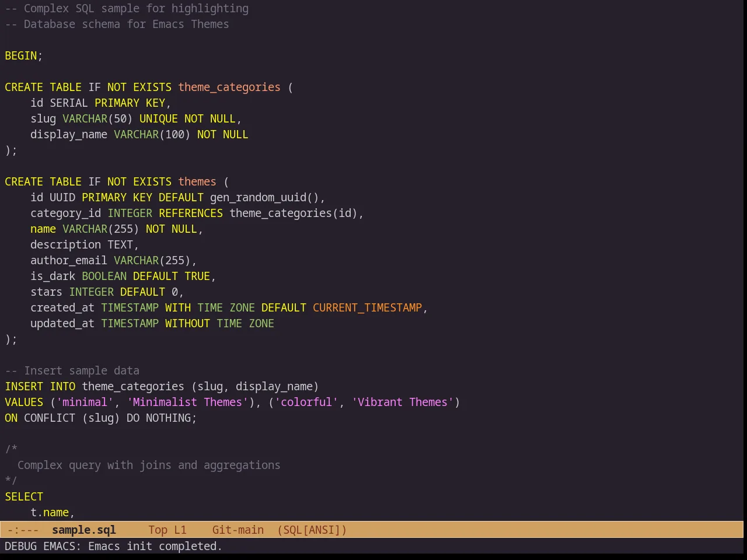This screenshot has height=560, width=747.
Task: Click the 'themes' table name
Action: (x=197, y=181)
